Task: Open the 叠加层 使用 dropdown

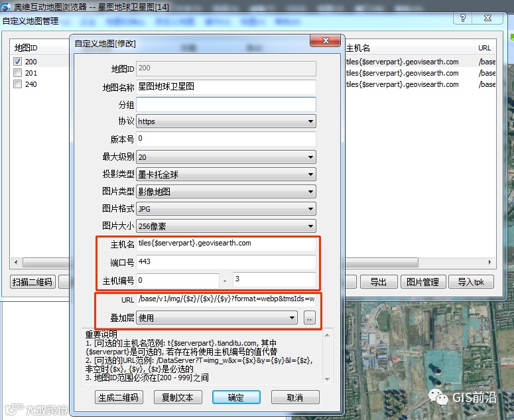Action: click(217, 318)
